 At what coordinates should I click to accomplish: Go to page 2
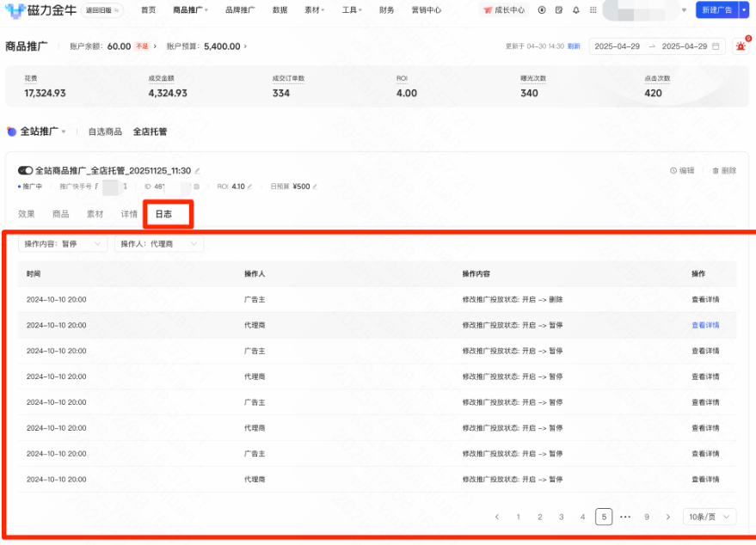click(540, 517)
